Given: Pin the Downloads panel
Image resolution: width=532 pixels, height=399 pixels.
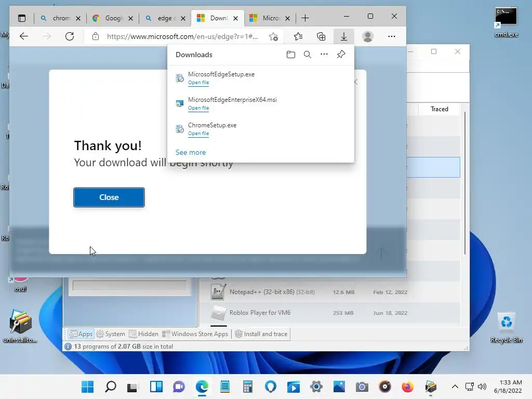Looking at the screenshot, I should tap(341, 54).
